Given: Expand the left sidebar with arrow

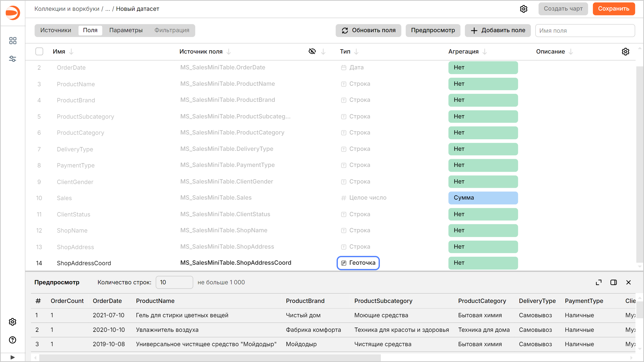Looking at the screenshot, I should pyautogui.click(x=13, y=357).
